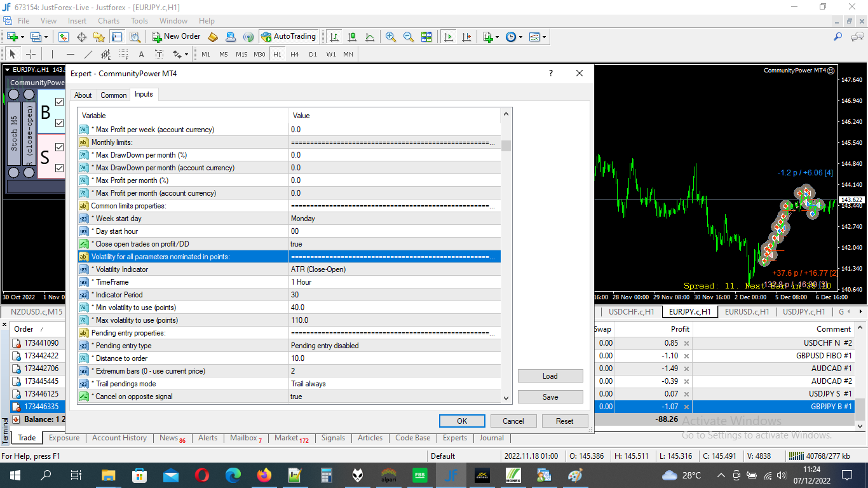The image size is (868, 488).
Task: Toggle the lower checkbox beside S panel
Action: click(x=59, y=168)
